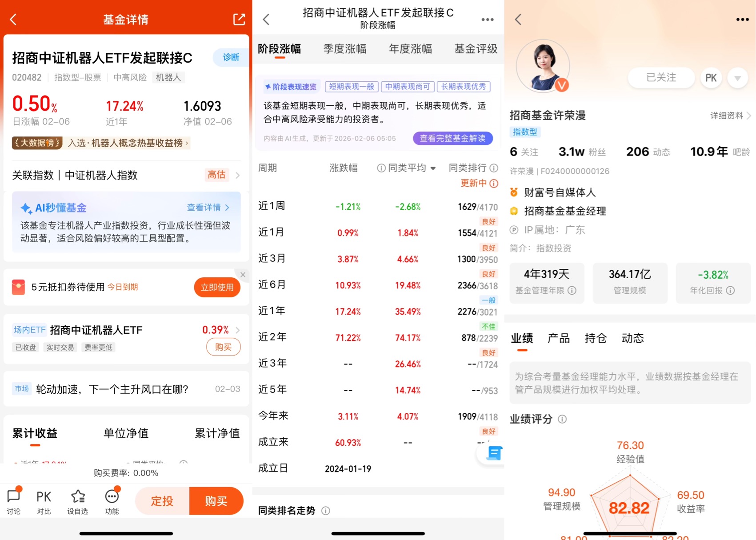Tap the 中期表现尚可 tag

point(408,87)
